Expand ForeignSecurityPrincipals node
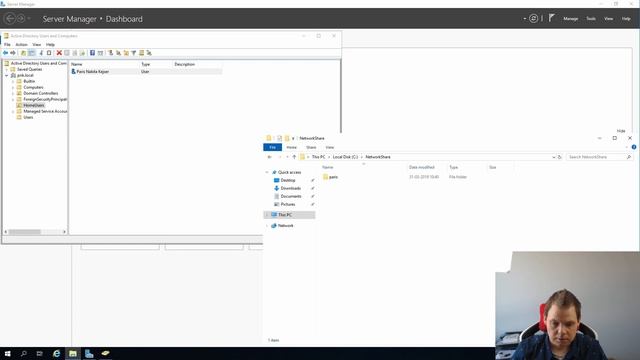This screenshot has height=360, width=640. 13,99
